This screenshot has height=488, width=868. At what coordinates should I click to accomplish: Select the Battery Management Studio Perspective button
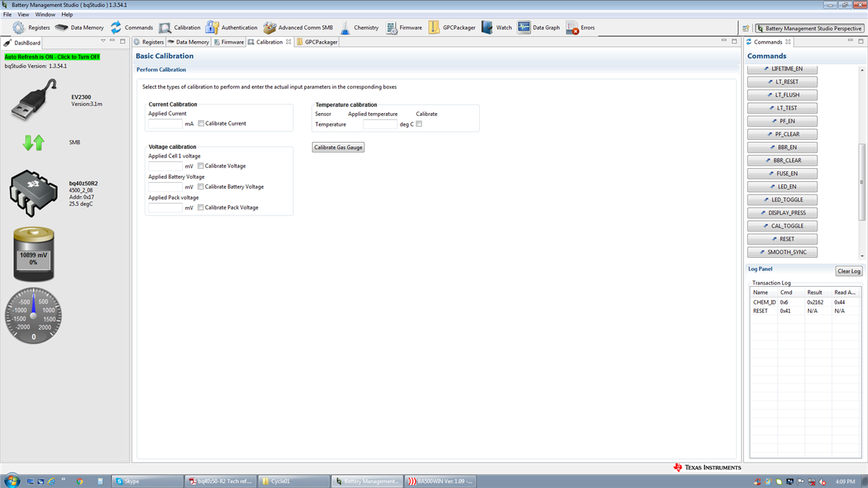tap(809, 28)
